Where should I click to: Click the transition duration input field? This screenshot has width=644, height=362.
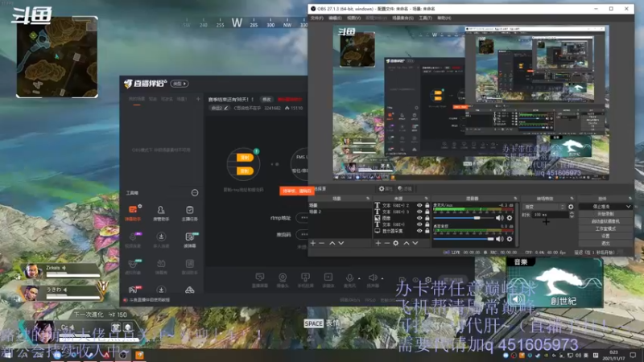point(550,215)
